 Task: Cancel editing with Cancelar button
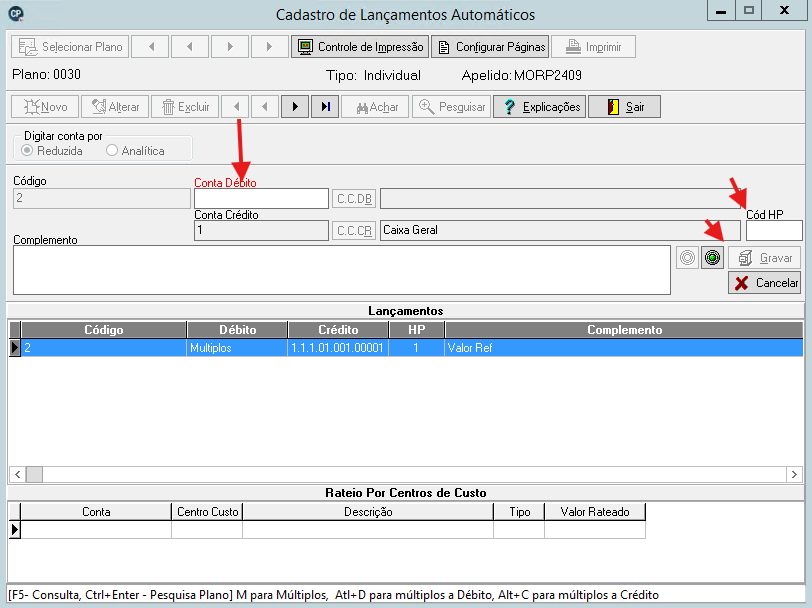(764, 283)
